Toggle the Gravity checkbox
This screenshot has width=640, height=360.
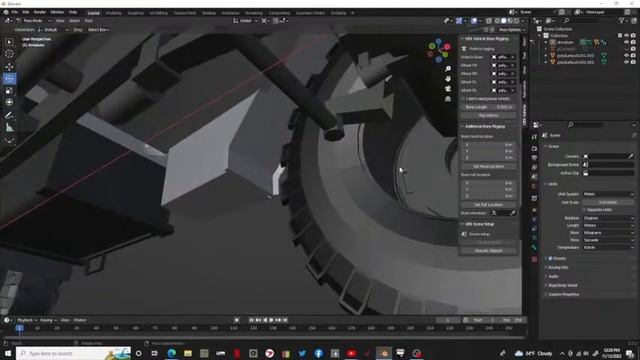(x=550, y=258)
